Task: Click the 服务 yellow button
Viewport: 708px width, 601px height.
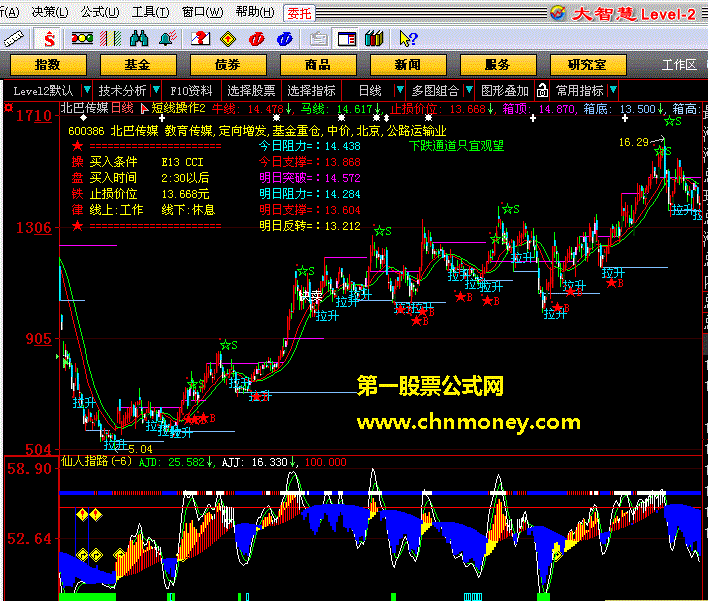Action: click(x=498, y=65)
